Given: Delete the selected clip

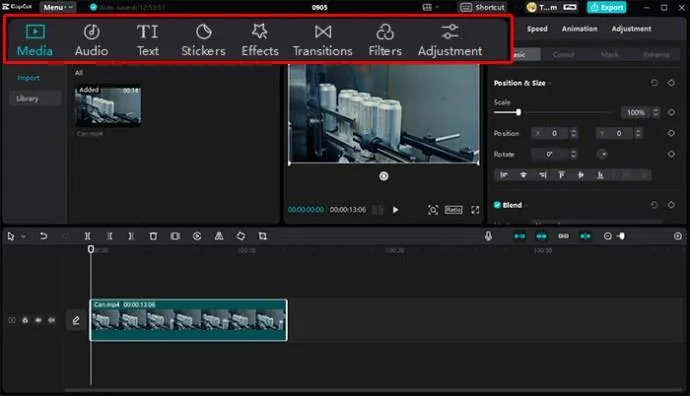Looking at the screenshot, I should coord(153,236).
